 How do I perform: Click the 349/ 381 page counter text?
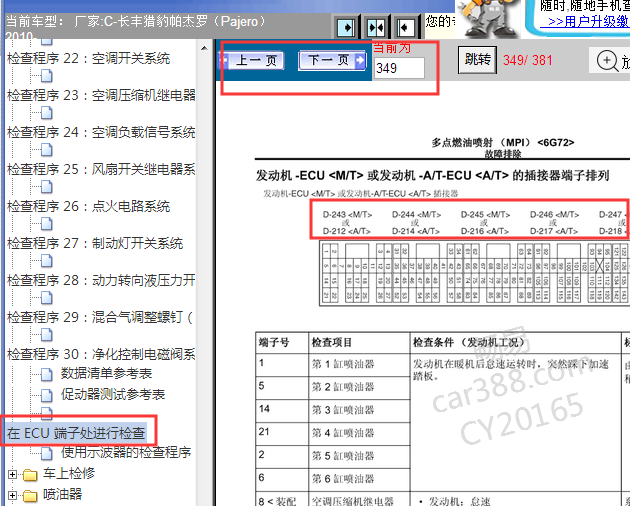[x=528, y=60]
